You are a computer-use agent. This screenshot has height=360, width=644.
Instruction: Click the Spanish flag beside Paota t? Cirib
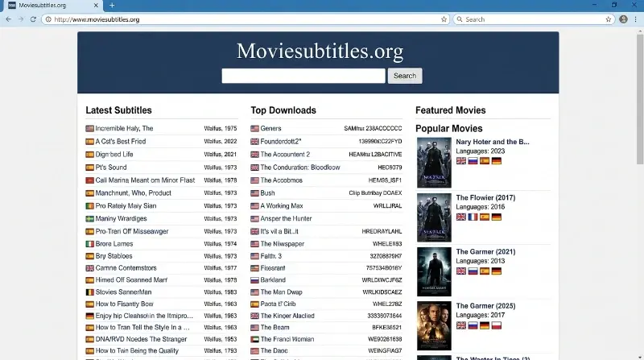coord(254,304)
